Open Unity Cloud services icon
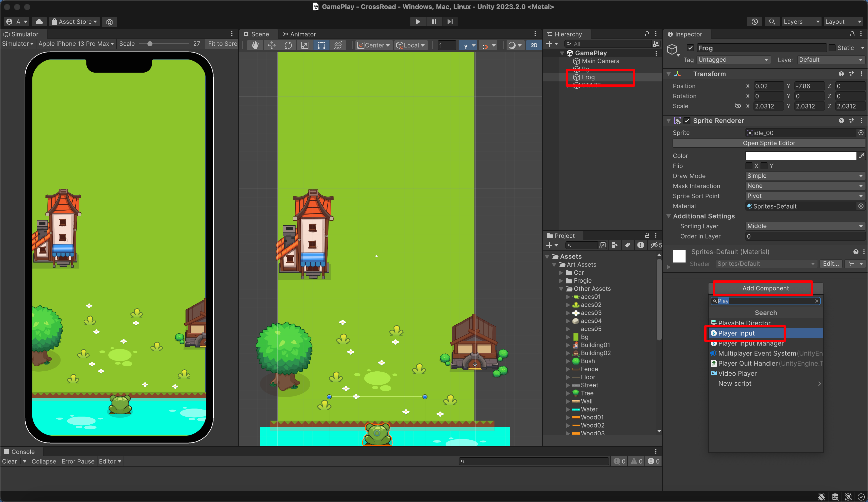 (39, 22)
